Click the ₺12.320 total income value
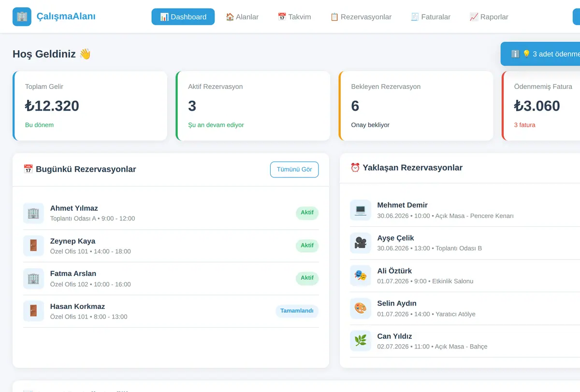 coord(52,106)
